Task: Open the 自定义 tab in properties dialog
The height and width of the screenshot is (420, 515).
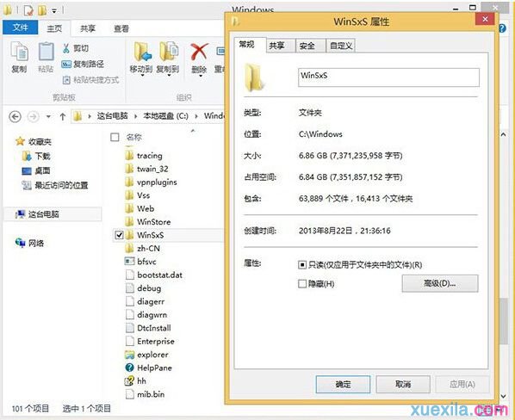Action: (340, 46)
